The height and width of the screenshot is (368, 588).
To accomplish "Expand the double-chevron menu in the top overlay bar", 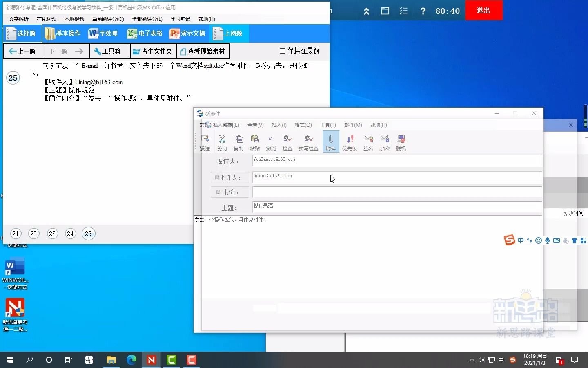I will (366, 11).
